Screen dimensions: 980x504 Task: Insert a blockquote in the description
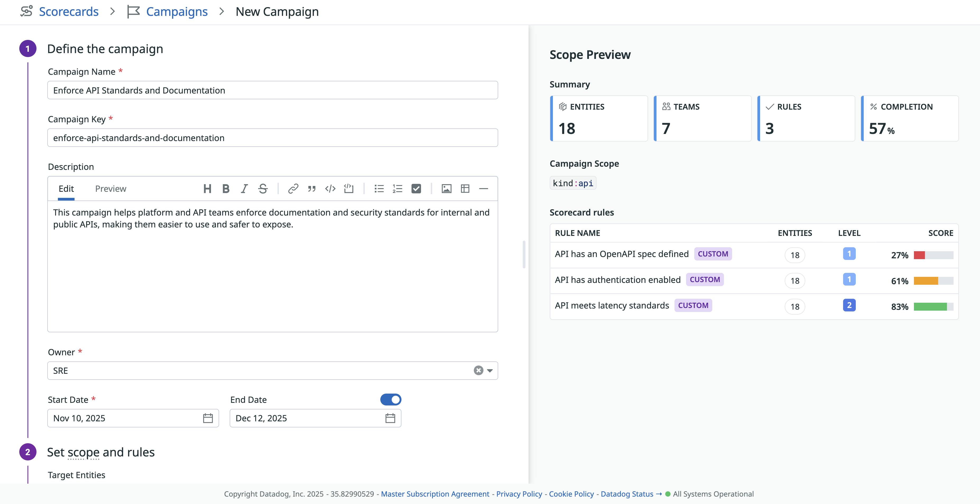point(311,189)
